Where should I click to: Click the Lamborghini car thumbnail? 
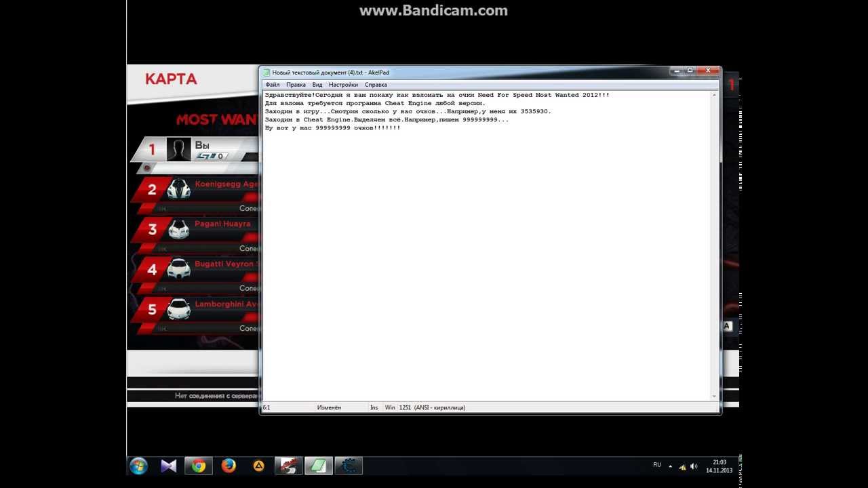coord(179,309)
